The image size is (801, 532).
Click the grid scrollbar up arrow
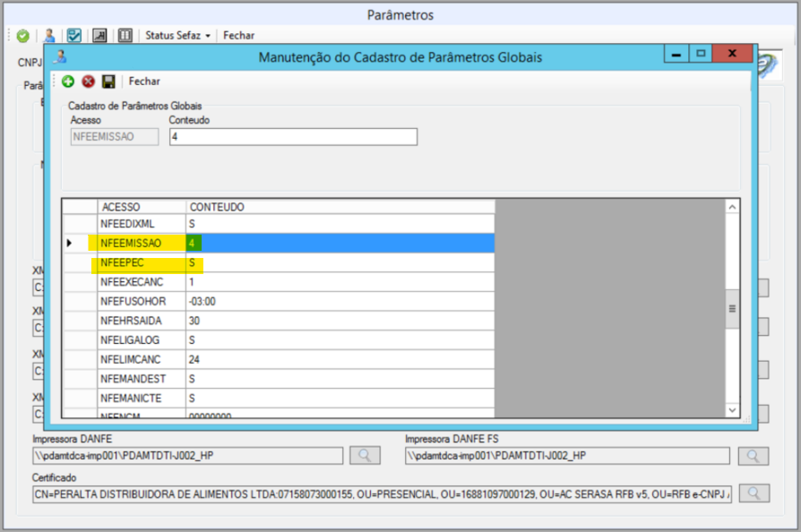[732, 207]
